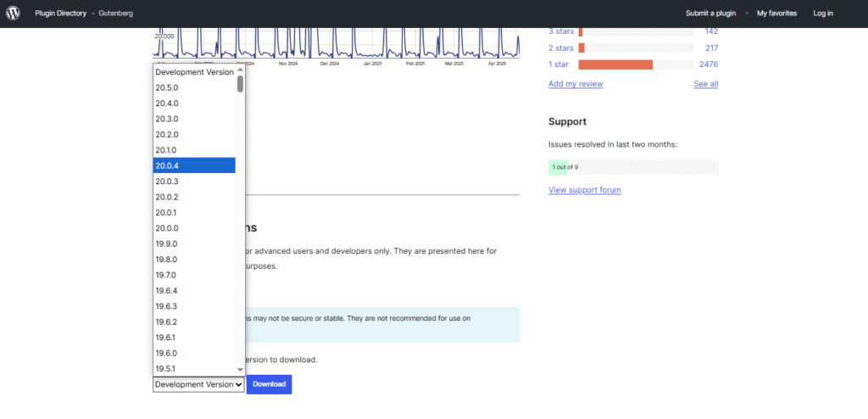Collapse the Development Version select box
The height and width of the screenshot is (419, 868).
click(198, 384)
